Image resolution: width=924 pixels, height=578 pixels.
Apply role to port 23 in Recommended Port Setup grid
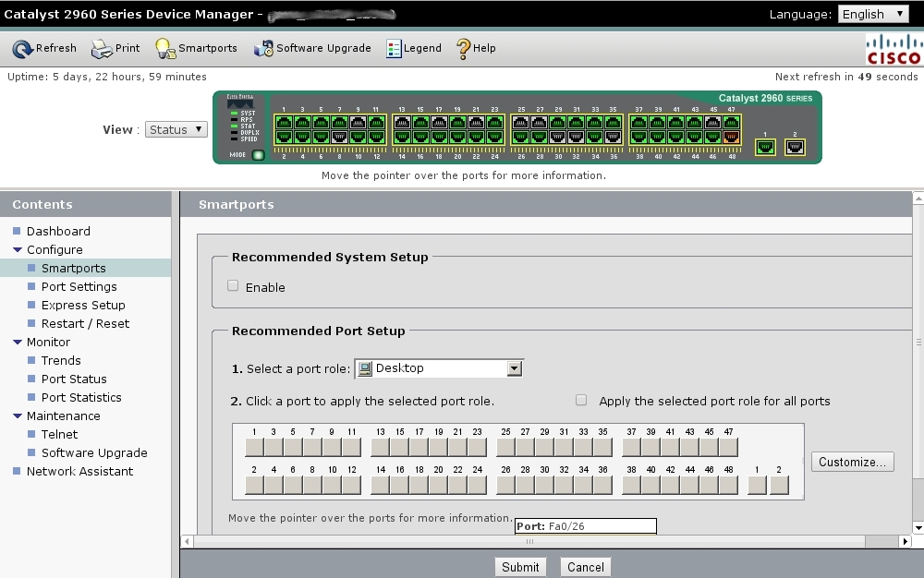click(x=478, y=447)
